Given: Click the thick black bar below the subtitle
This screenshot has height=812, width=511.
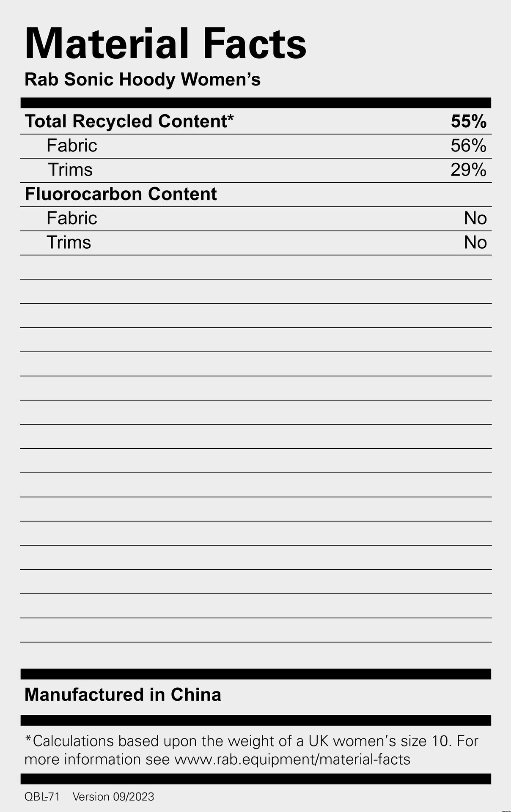Looking at the screenshot, I should [x=255, y=103].
